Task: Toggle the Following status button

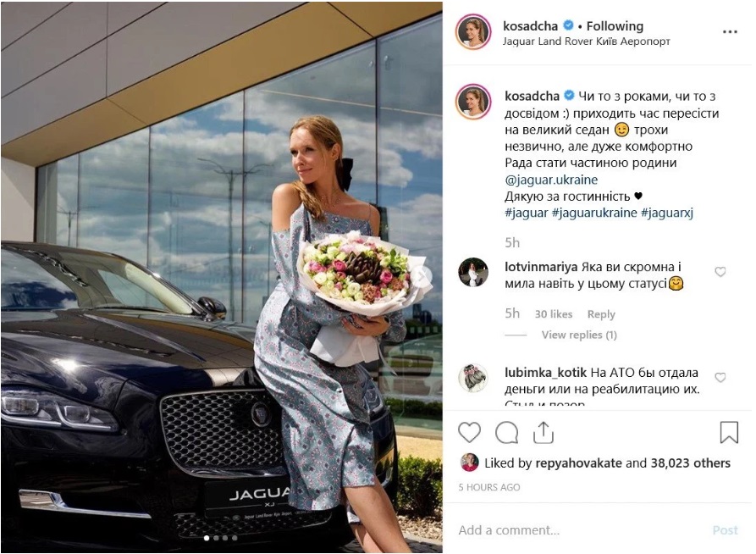Action: (x=615, y=26)
